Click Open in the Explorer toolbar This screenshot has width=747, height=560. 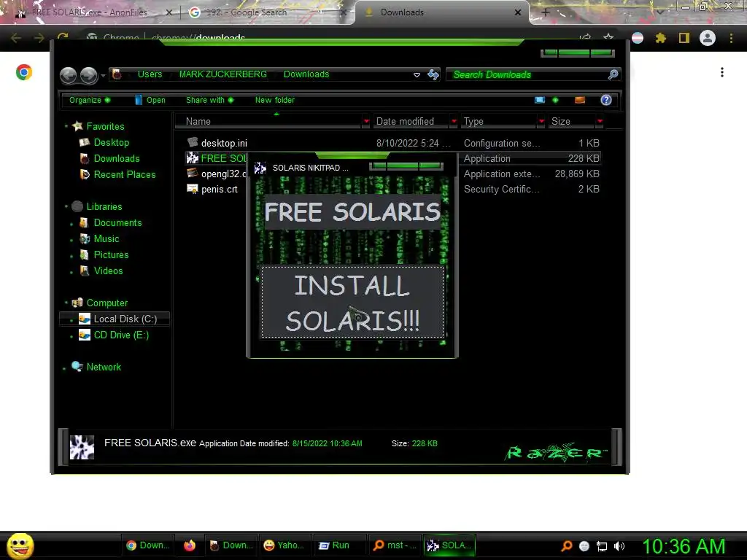click(150, 100)
